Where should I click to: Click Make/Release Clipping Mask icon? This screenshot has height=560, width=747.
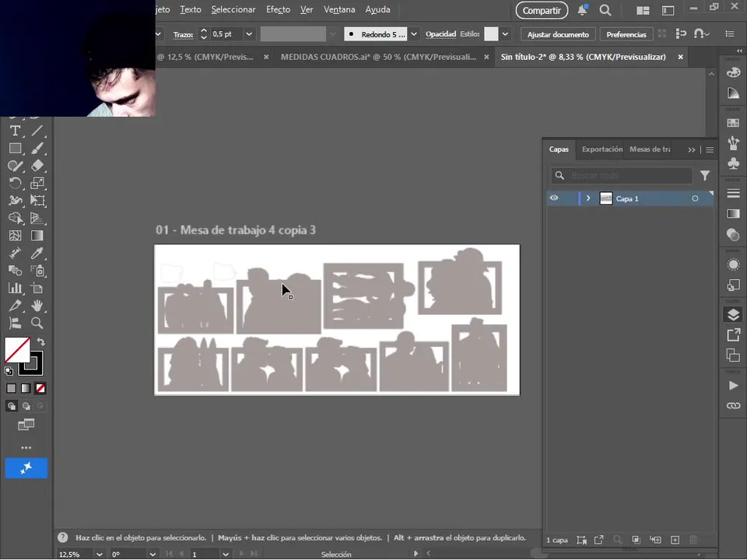636,540
